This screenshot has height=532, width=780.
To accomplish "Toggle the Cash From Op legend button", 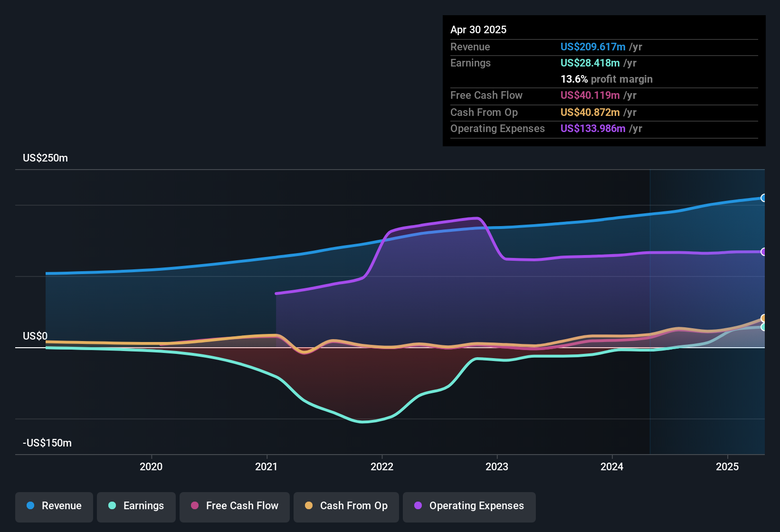I will 346,506.
